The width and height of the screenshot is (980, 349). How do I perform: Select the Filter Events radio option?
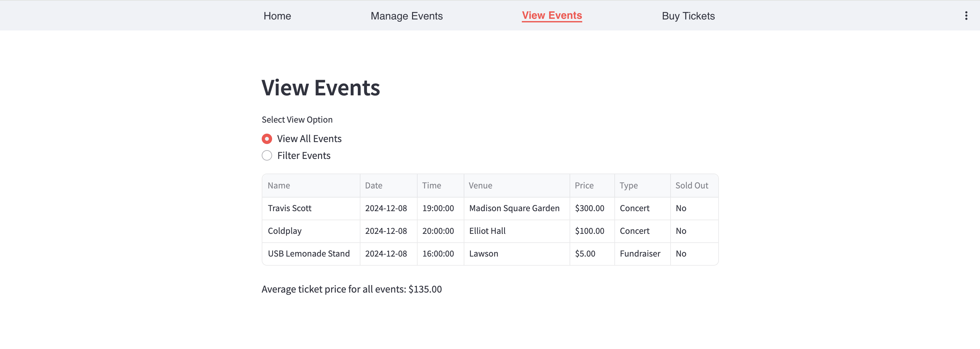click(267, 155)
